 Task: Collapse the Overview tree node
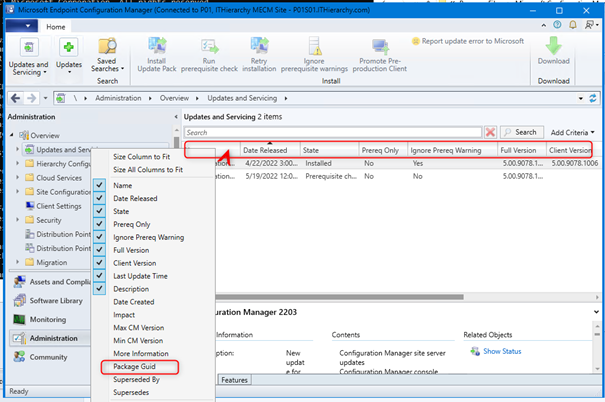pyautogui.click(x=12, y=135)
